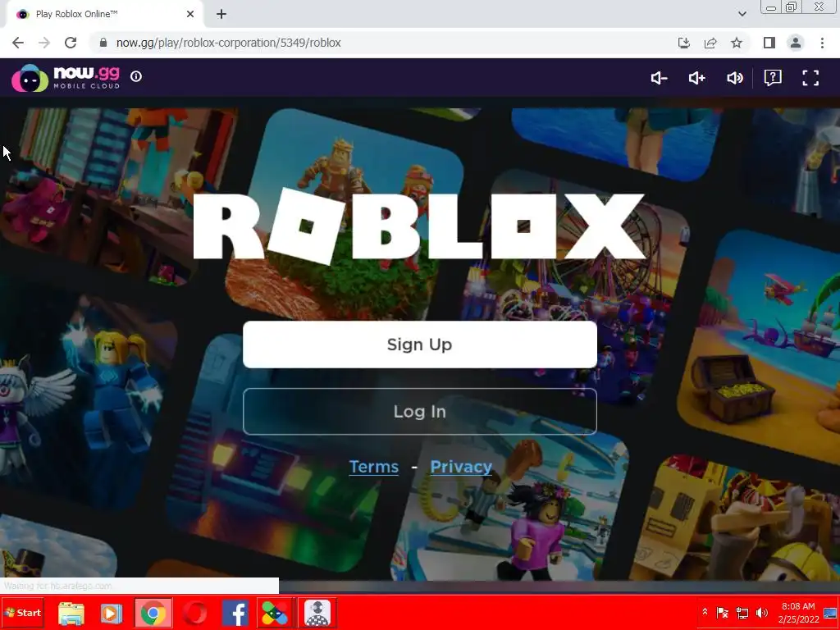The image size is (840, 630).
Task: Open the help/feedback chat icon
Action: pos(773,78)
